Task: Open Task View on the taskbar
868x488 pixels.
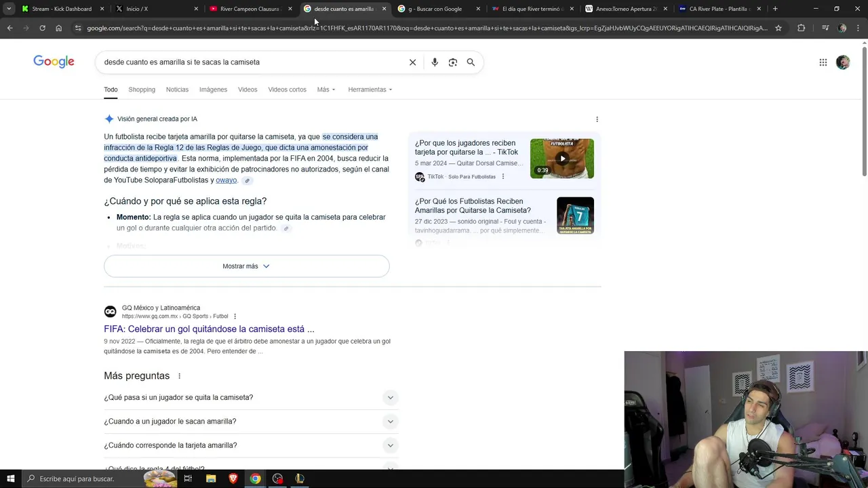Action: [x=188, y=479]
